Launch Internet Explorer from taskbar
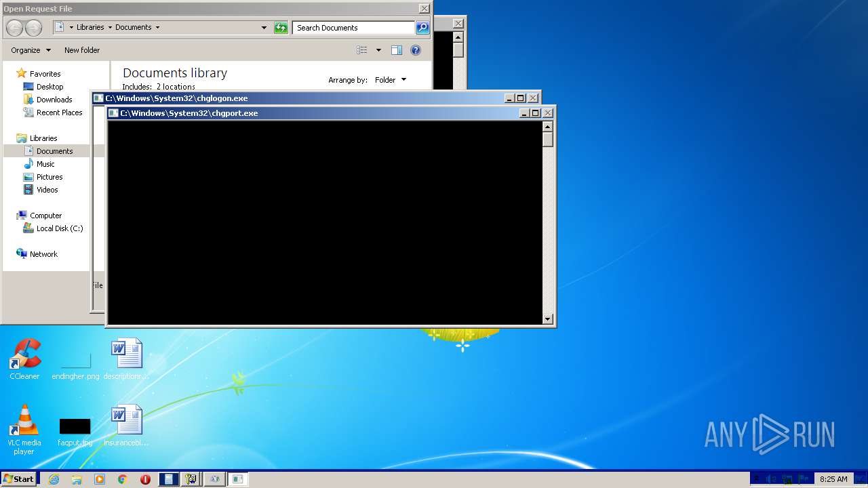 click(54, 479)
